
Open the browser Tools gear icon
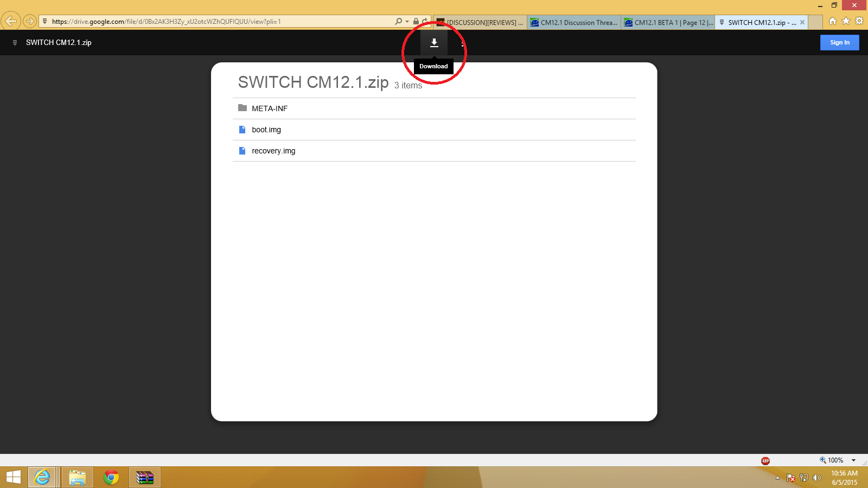[x=859, y=21]
